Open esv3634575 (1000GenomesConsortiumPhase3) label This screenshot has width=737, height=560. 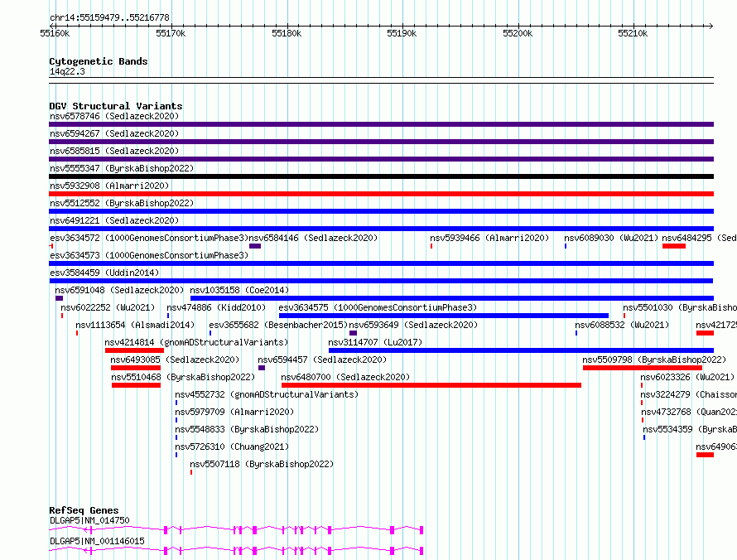coord(378,307)
